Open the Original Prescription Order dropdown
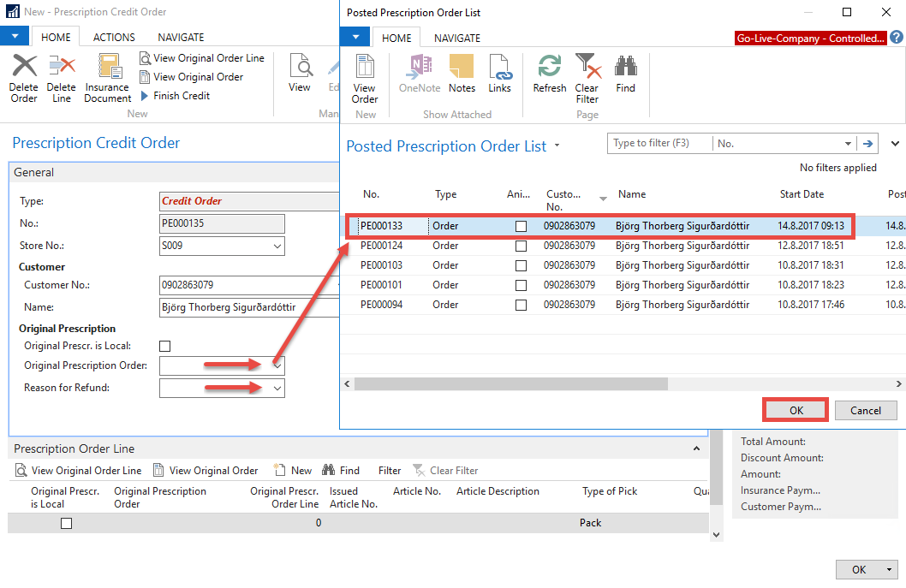Image resolution: width=906 pixels, height=588 pixels. pyautogui.click(x=277, y=365)
